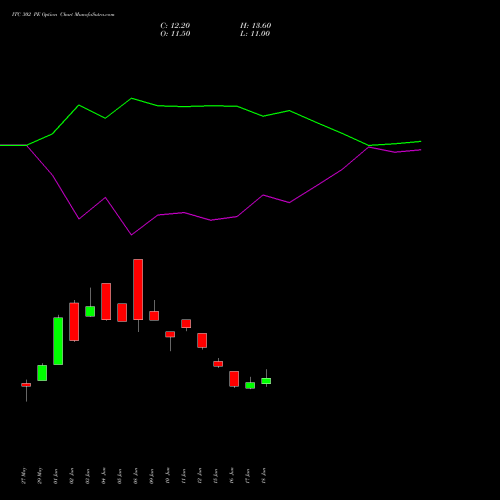Viewport: 500px width, 500px height.
Task: Select the low price value L: 11.00
Action: [255, 34]
